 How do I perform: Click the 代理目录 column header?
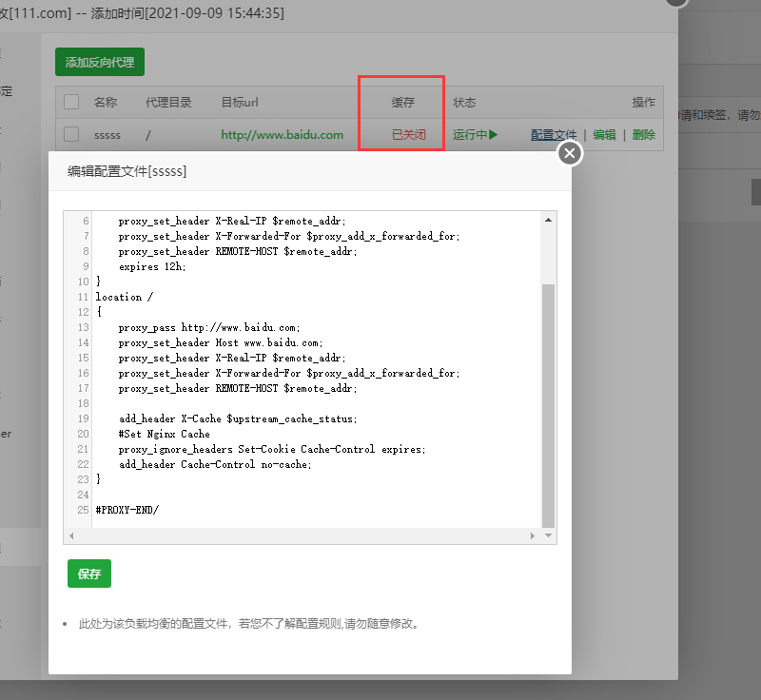point(168,102)
